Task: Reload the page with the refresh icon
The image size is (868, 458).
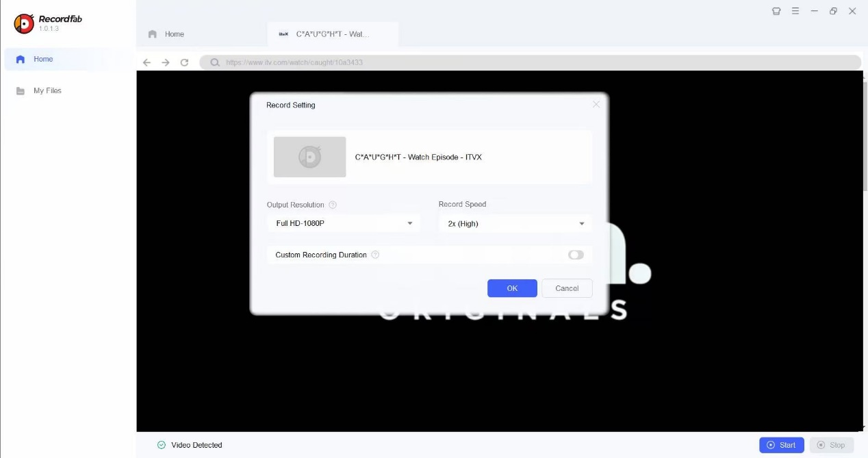Action: [184, 62]
